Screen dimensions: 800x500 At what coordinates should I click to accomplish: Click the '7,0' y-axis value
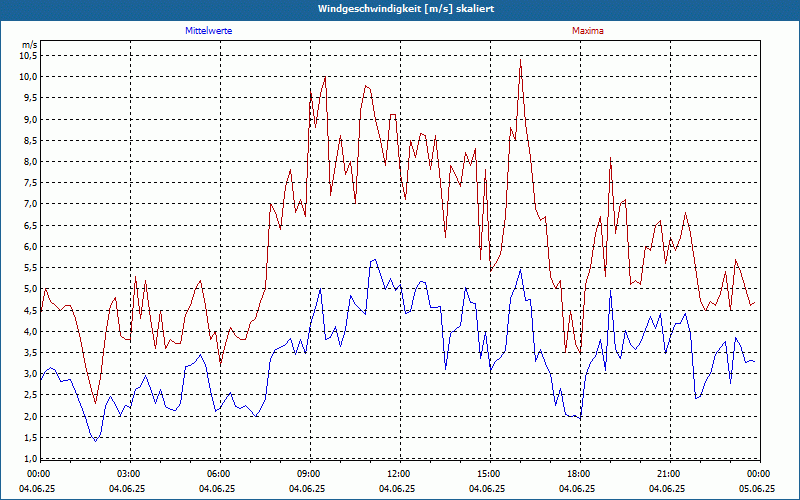coord(30,204)
